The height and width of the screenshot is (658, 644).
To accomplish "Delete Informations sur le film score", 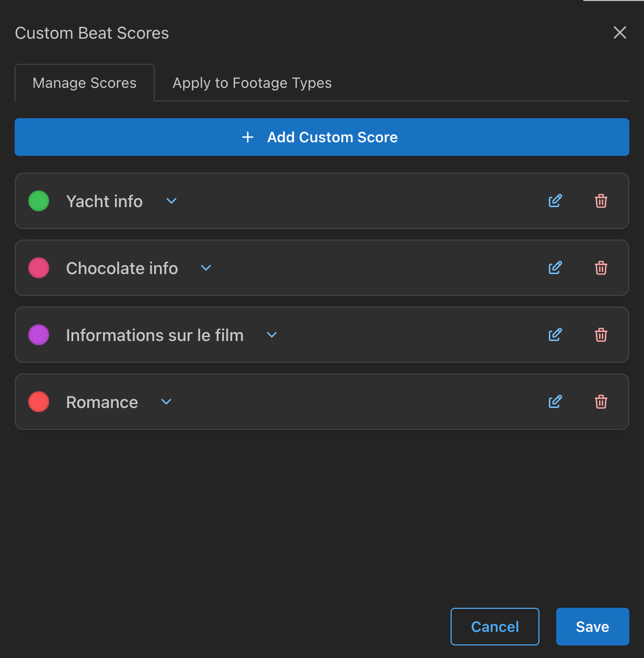I will [601, 335].
